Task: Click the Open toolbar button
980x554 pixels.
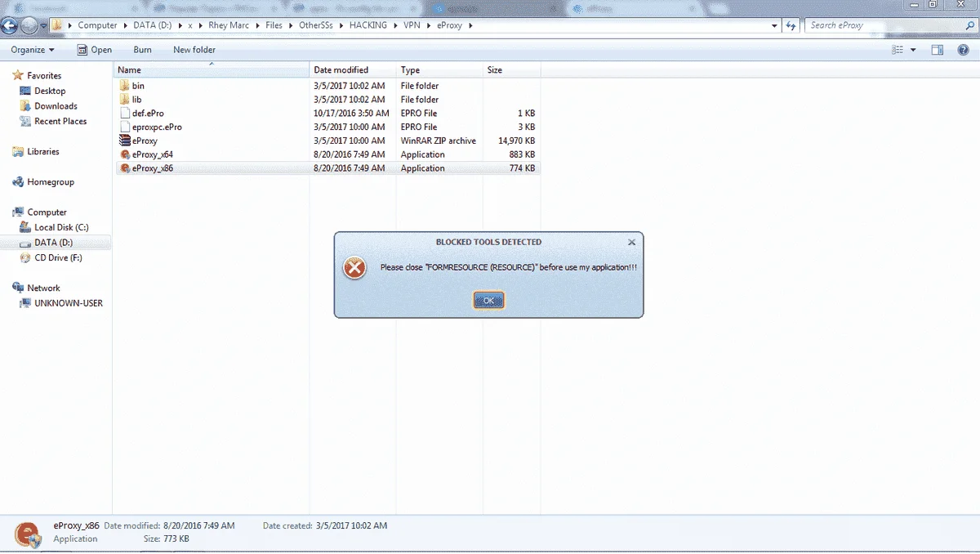Action: 95,50
